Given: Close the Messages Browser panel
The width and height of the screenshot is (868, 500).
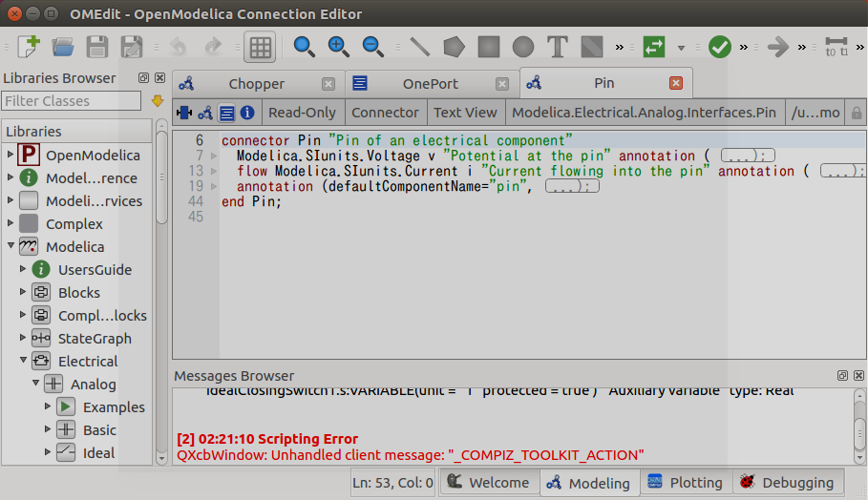Looking at the screenshot, I should 858,376.
